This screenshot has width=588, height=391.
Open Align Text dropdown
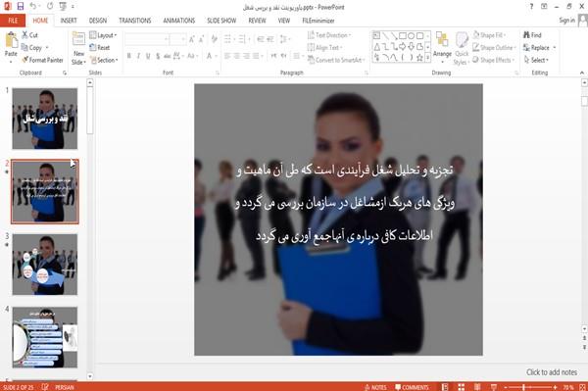coord(325,48)
